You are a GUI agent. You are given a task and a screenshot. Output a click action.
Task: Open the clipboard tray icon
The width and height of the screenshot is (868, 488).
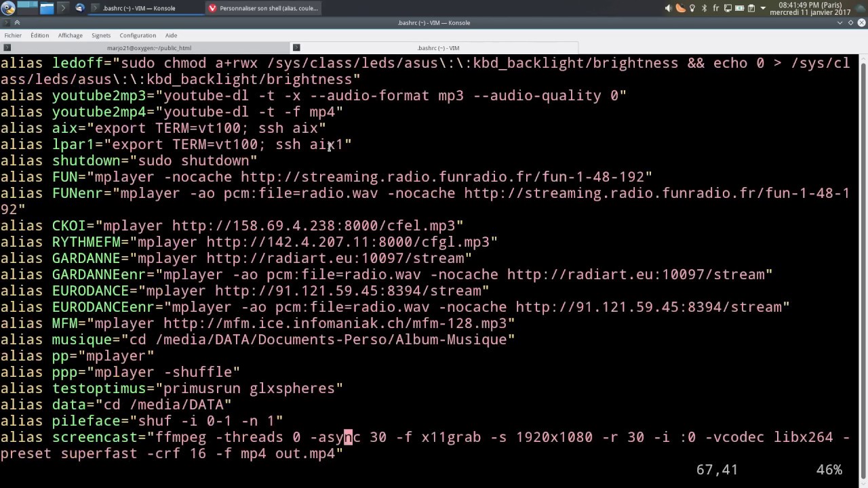click(751, 8)
